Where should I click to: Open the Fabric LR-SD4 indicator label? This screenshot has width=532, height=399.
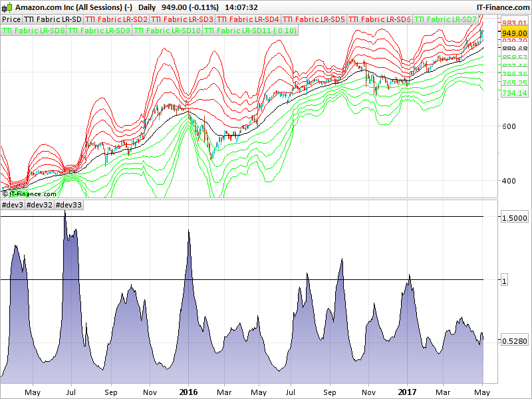pyautogui.click(x=248, y=19)
